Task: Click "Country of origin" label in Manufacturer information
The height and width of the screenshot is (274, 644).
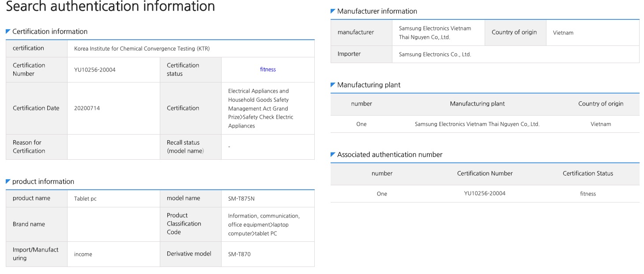Action: click(x=514, y=32)
